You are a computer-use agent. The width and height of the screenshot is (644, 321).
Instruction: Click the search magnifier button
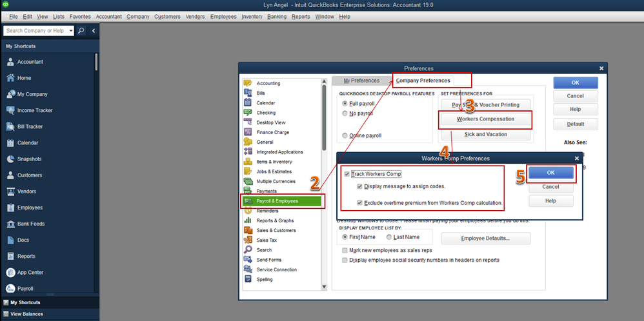(81, 31)
